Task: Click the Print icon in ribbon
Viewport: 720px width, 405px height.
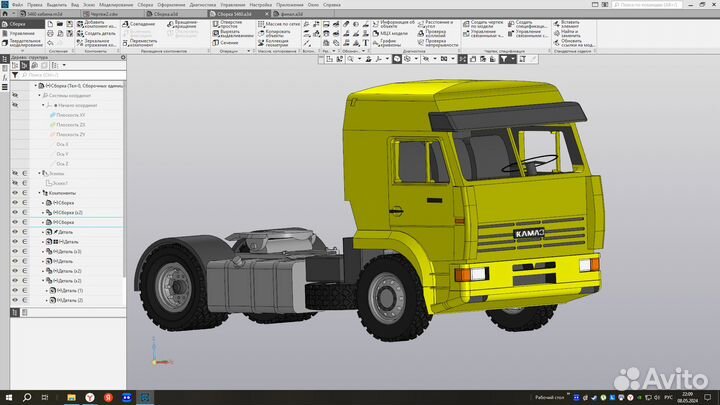Action: 50,34
